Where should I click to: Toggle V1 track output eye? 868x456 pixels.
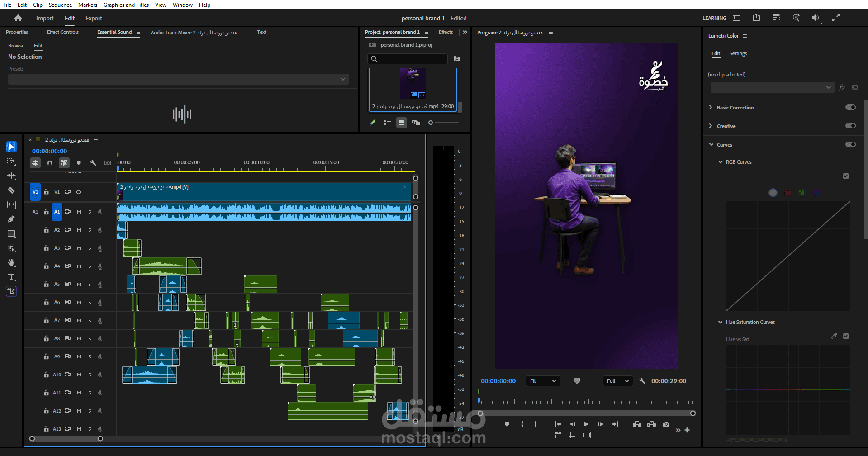tap(79, 192)
